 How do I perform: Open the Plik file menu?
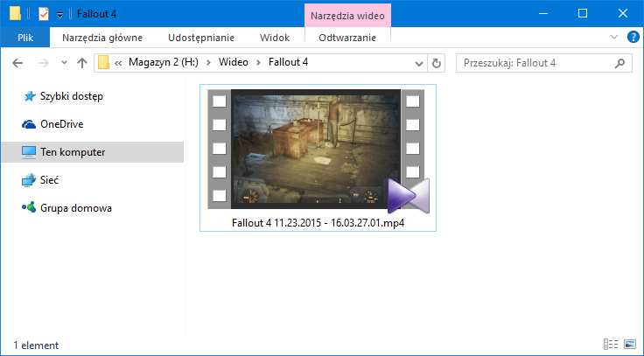coord(25,38)
